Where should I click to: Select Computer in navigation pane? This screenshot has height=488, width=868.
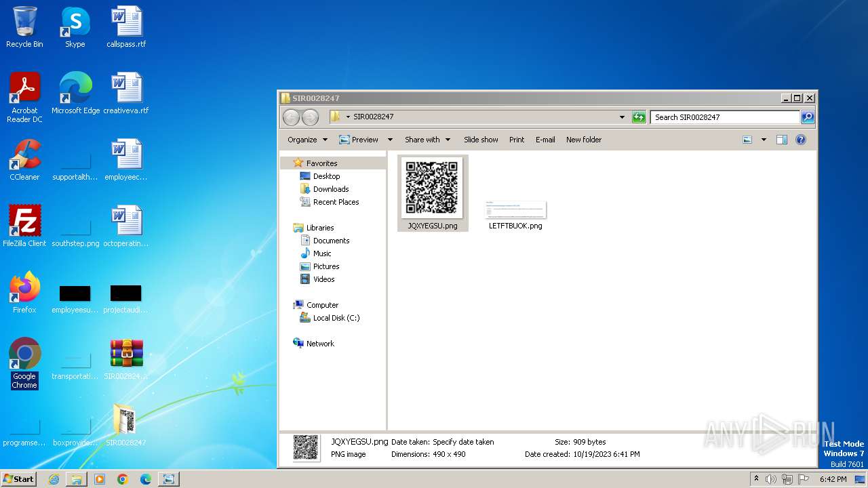click(x=322, y=305)
